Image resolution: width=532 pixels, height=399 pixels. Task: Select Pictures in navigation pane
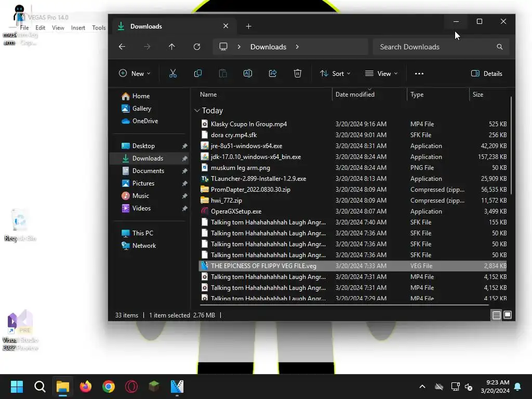(149, 183)
